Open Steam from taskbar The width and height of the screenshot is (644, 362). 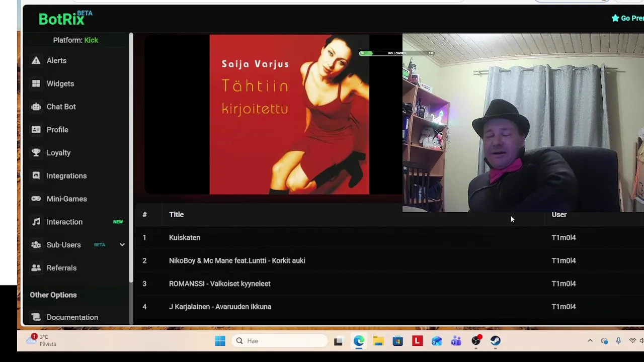[496, 341]
